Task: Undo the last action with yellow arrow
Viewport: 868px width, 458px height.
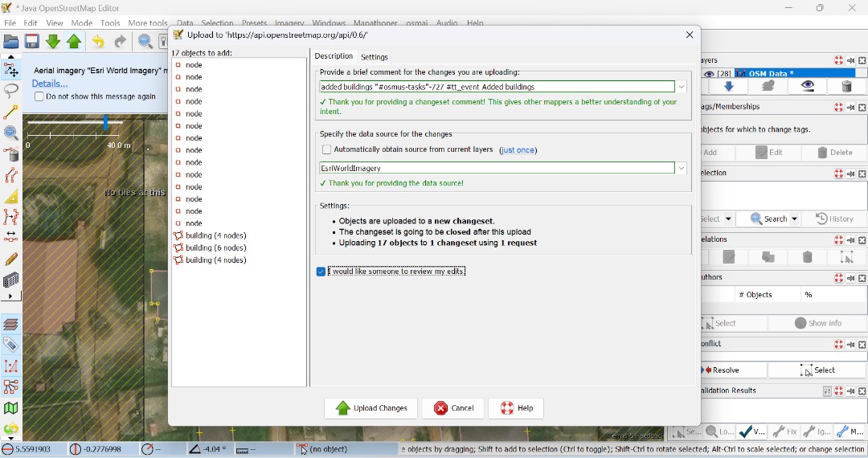Action: click(x=98, y=42)
